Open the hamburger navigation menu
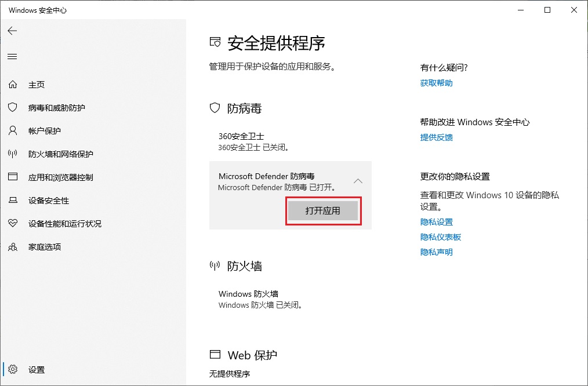This screenshot has width=588, height=386. click(x=12, y=57)
